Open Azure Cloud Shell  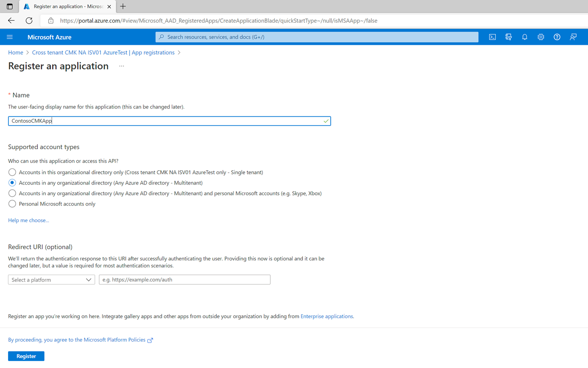tap(492, 37)
